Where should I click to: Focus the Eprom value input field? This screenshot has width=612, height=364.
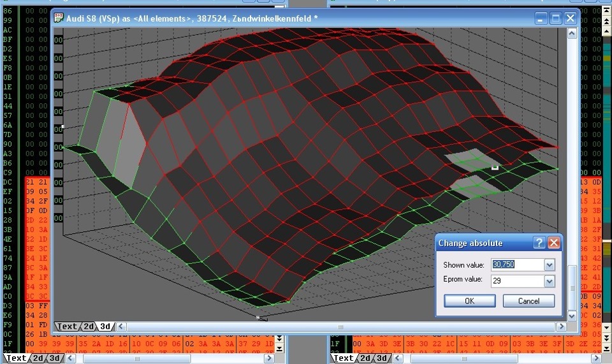[518, 281]
